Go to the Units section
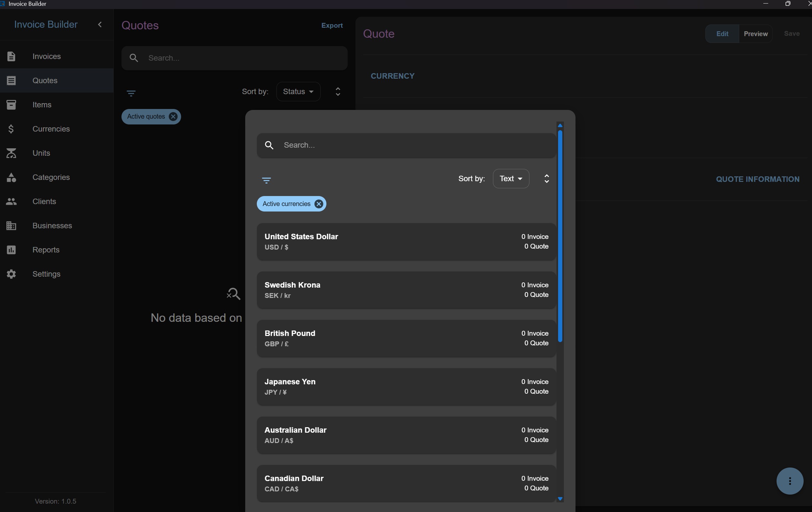812x512 pixels. click(57, 153)
